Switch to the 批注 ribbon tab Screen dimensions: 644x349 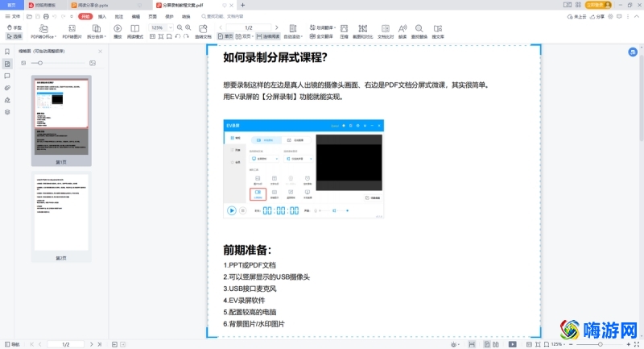(x=118, y=16)
